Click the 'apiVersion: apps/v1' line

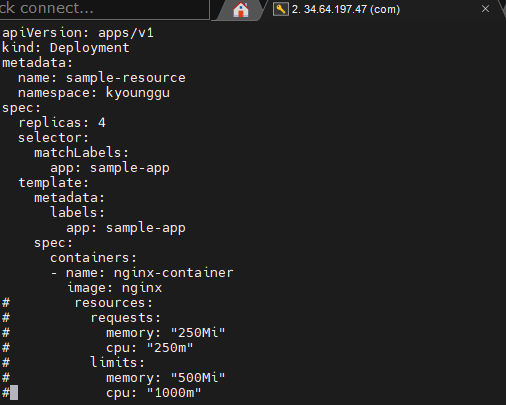click(78, 33)
